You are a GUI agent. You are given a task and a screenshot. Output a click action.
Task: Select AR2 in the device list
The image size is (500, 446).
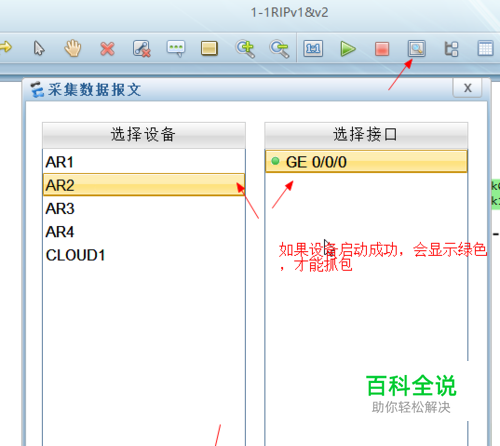[x=144, y=185]
